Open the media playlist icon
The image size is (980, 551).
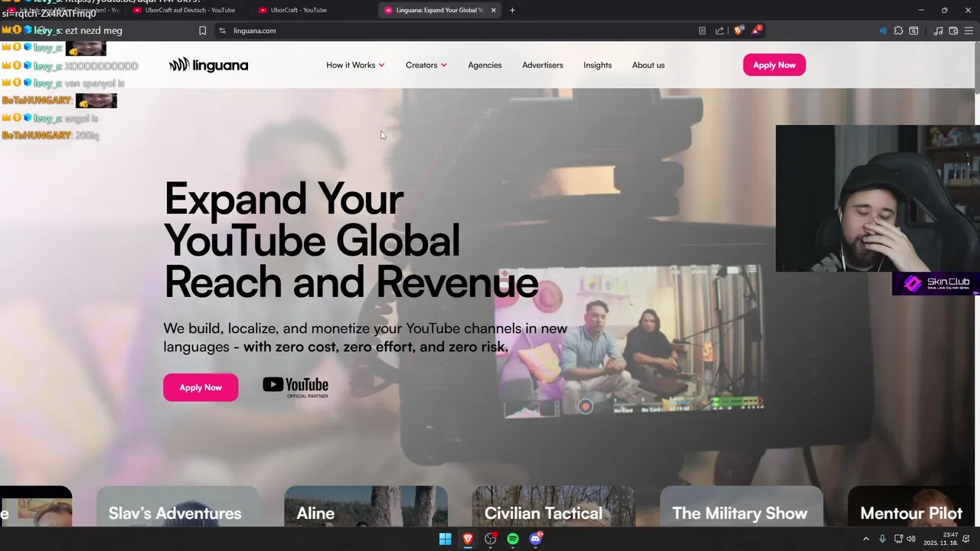pos(939,31)
